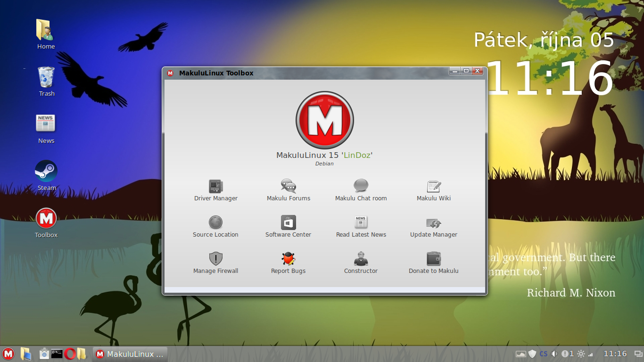This screenshot has height=362, width=644.
Task: Click the 11:16 clock in the panel
Action: [615, 354]
